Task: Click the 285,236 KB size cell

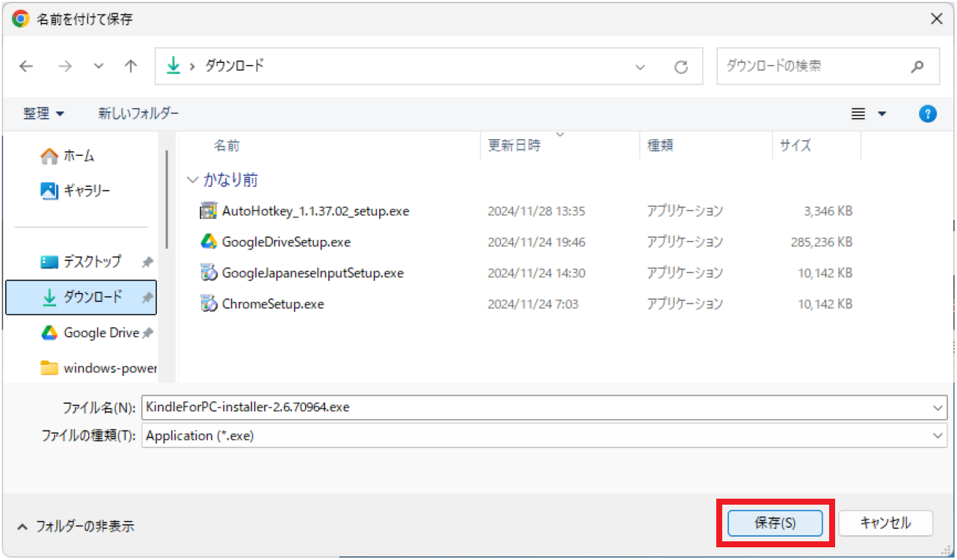Action: 821,242
